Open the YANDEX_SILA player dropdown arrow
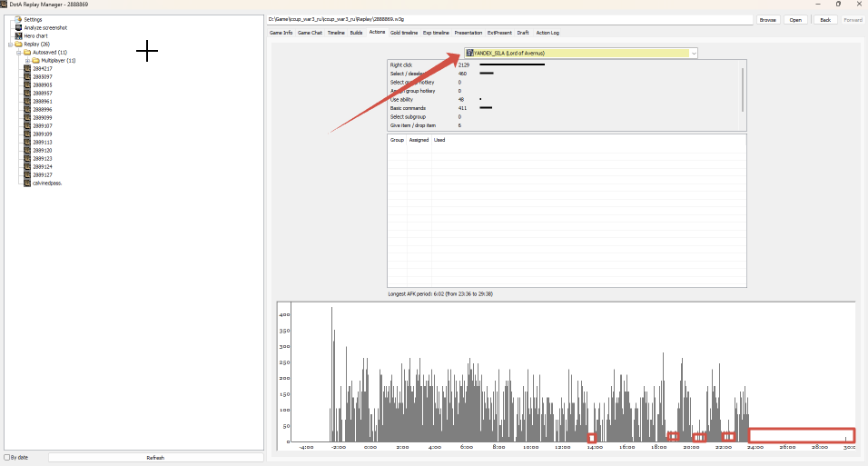This screenshot has height=466, width=868. click(694, 54)
